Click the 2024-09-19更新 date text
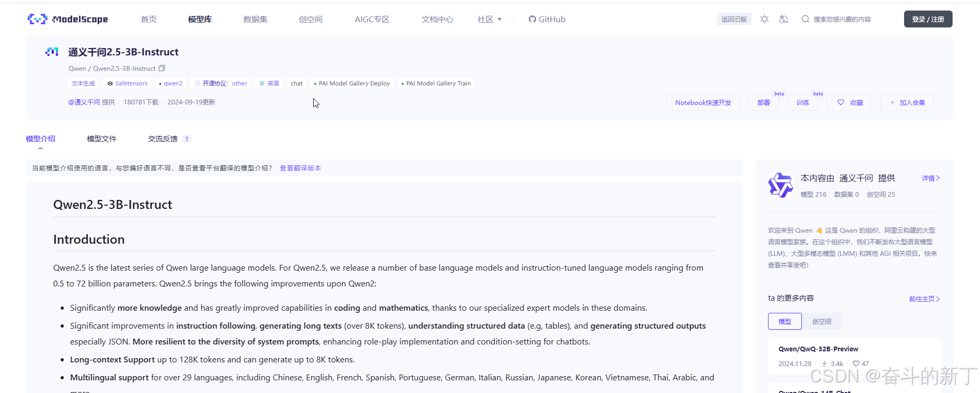This screenshot has height=393, width=980. (x=191, y=102)
